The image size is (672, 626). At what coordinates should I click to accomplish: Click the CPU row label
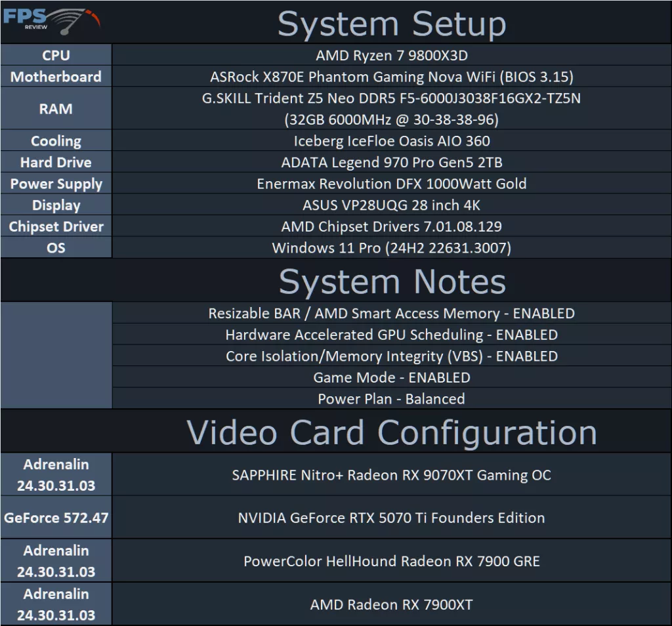tap(56, 55)
